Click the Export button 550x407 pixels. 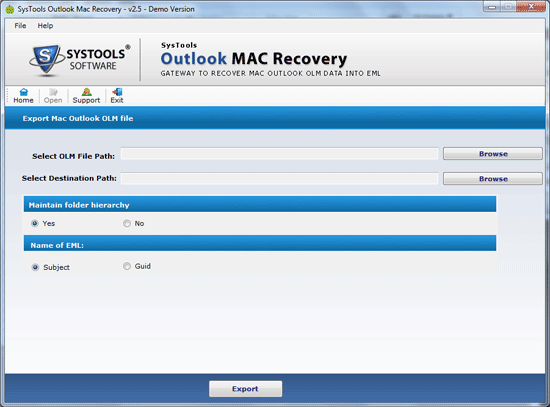245,389
